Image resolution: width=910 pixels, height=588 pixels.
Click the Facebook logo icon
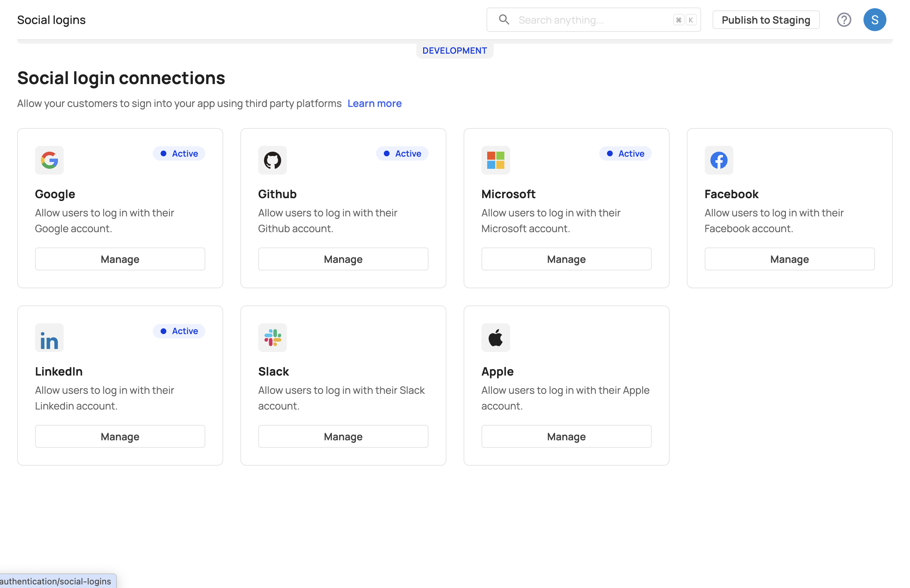point(718,160)
